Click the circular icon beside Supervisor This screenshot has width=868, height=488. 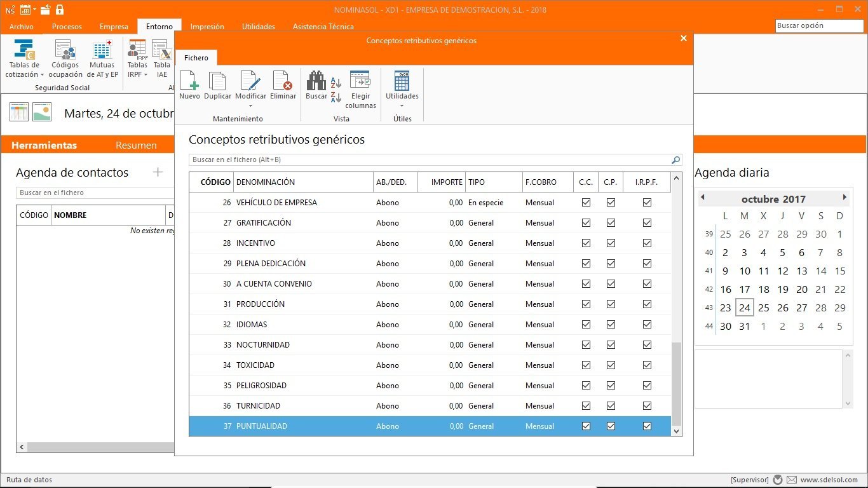tap(778, 480)
